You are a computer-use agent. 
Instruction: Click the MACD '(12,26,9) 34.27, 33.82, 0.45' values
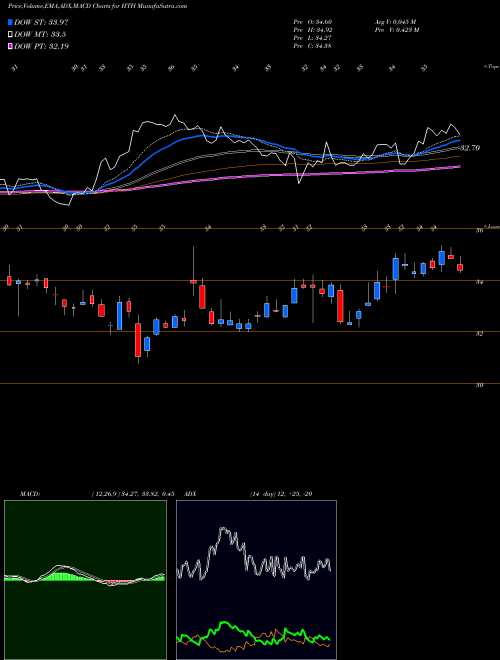133,494
